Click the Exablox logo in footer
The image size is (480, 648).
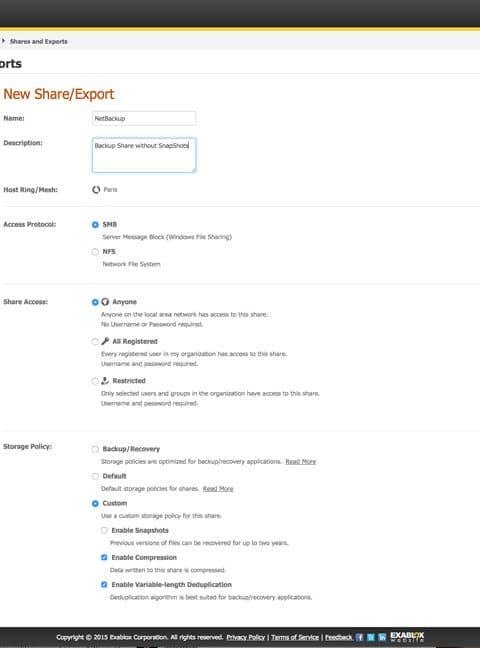[x=407, y=637]
